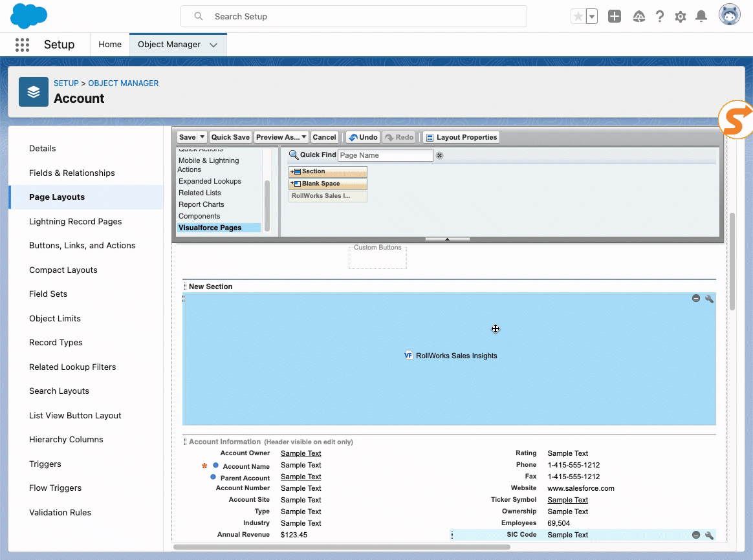Image resolution: width=753 pixels, height=560 pixels.
Task: Open the global actions plus icon
Action: (x=615, y=17)
